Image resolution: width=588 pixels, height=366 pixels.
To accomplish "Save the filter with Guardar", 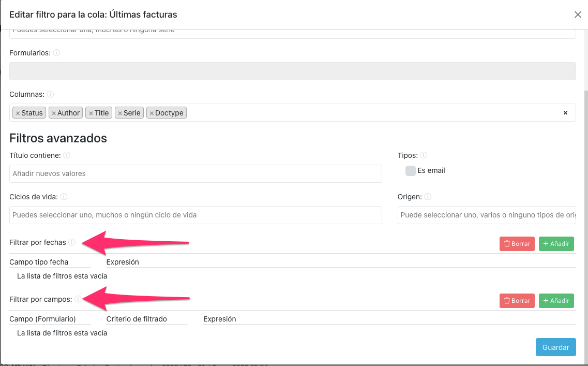I will pos(555,347).
